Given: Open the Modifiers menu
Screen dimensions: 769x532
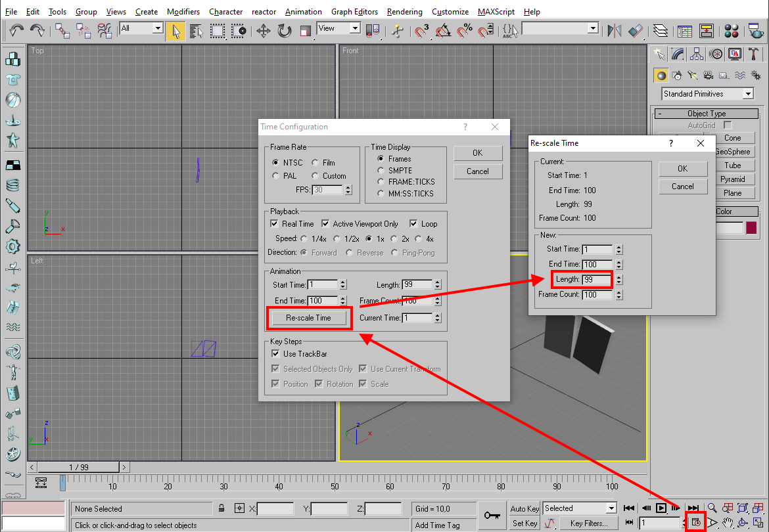Looking at the screenshot, I should [183, 12].
